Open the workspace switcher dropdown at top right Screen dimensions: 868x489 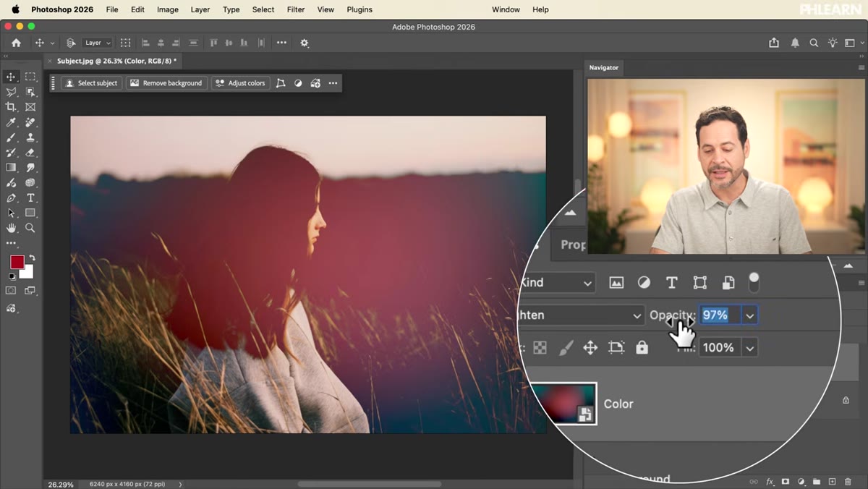coord(854,43)
